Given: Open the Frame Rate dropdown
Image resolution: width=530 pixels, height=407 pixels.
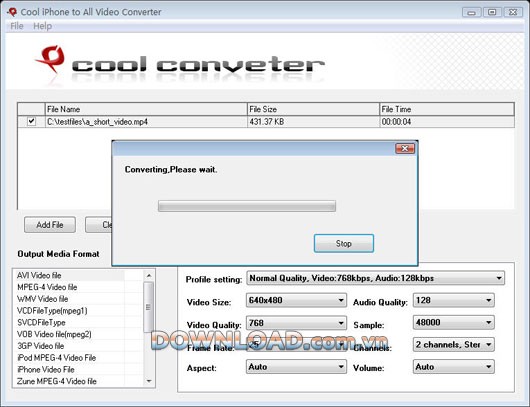Looking at the screenshot, I should (296, 344).
